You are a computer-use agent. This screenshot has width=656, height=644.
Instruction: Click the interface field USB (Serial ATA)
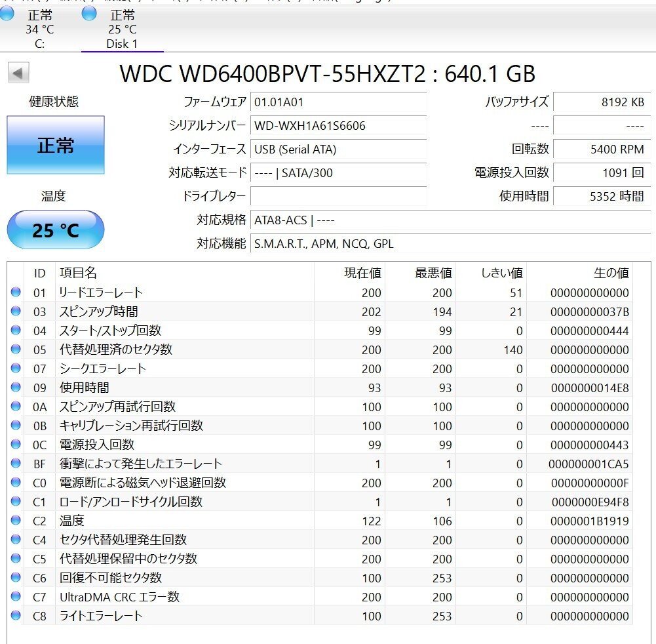pos(338,149)
